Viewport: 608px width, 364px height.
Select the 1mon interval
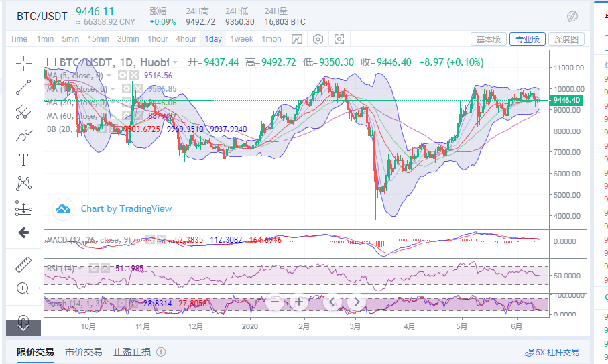[271, 39]
